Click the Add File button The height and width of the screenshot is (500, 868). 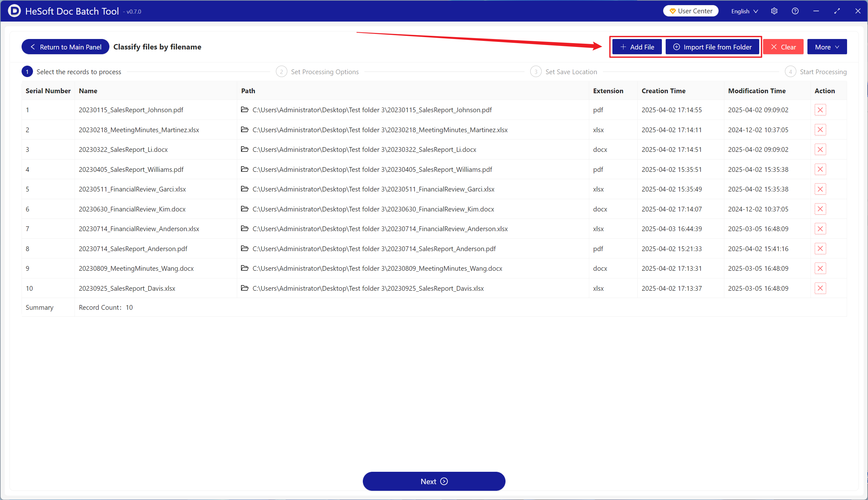coord(637,47)
